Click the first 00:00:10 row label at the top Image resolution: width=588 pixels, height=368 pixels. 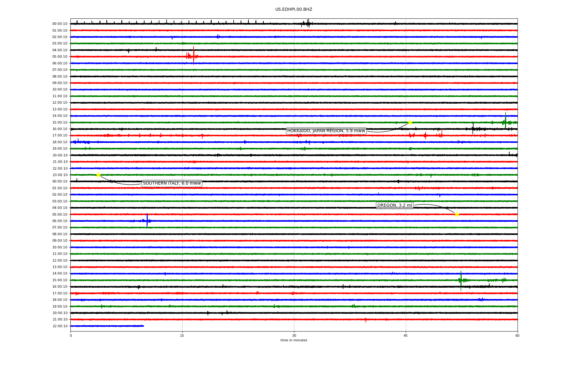pyautogui.click(x=60, y=24)
